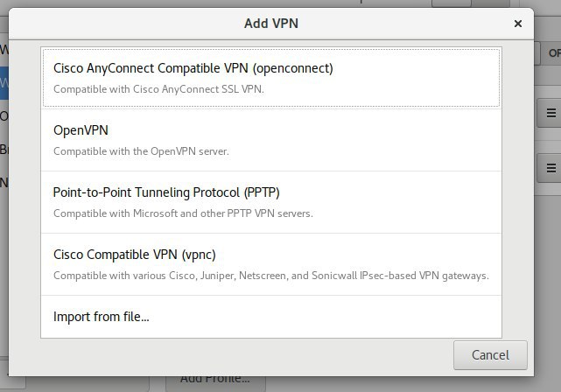Select the 'N' sidebar item at left edge
Screen dimensions: 561x392
(x=4, y=183)
